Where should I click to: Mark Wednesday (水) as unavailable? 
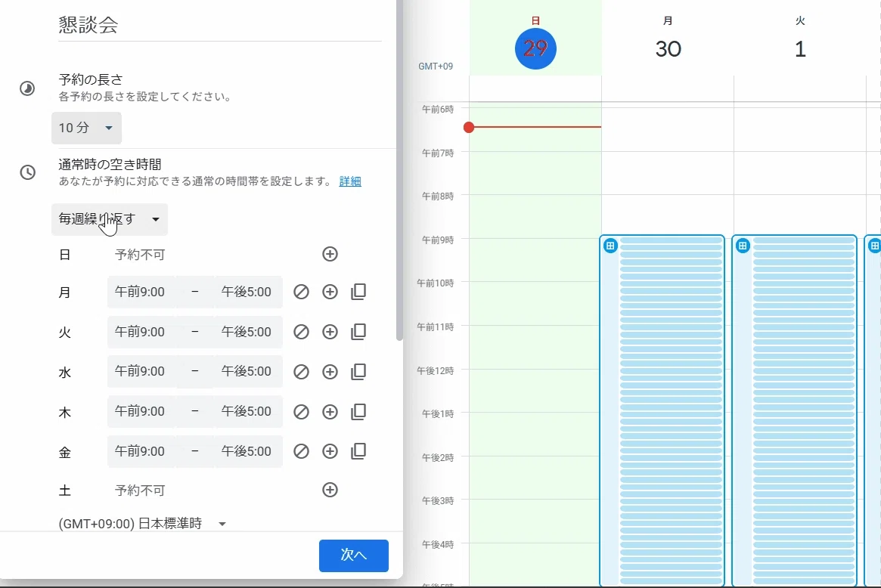pyautogui.click(x=301, y=372)
